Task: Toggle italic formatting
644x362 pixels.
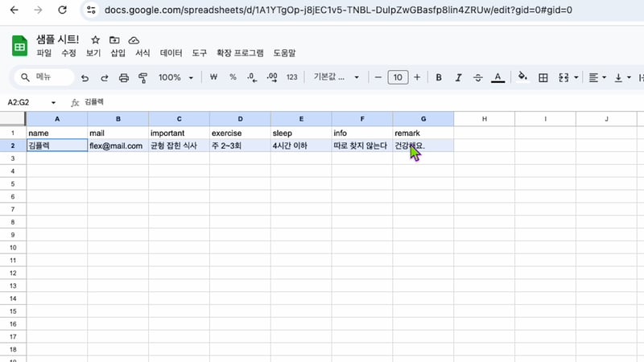Action: click(x=458, y=77)
